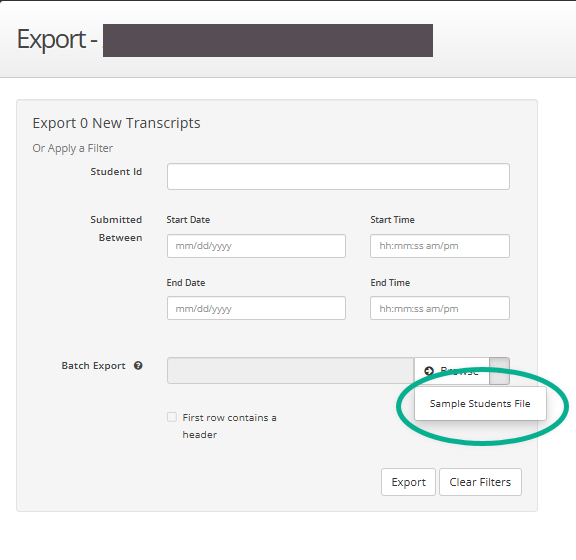Click the Clear Filters button
This screenshot has width=576, height=560.
point(480,482)
